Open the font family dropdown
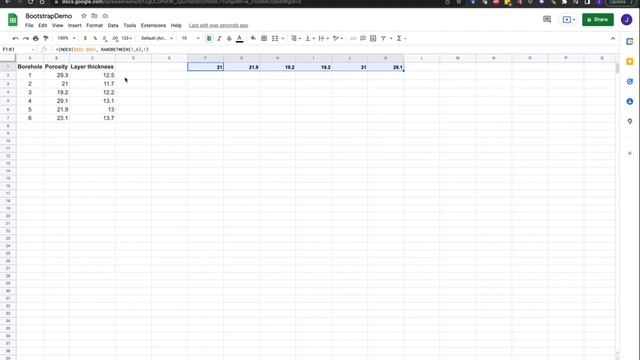 point(157,38)
